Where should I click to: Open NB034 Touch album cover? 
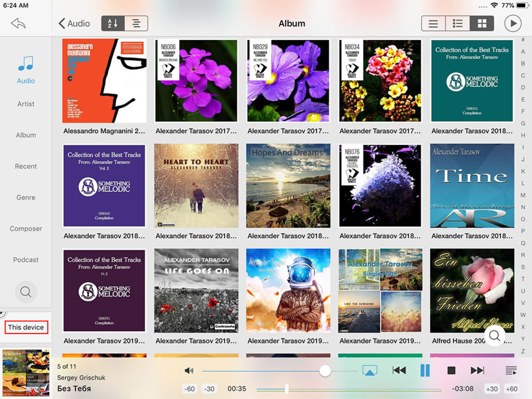click(380, 81)
